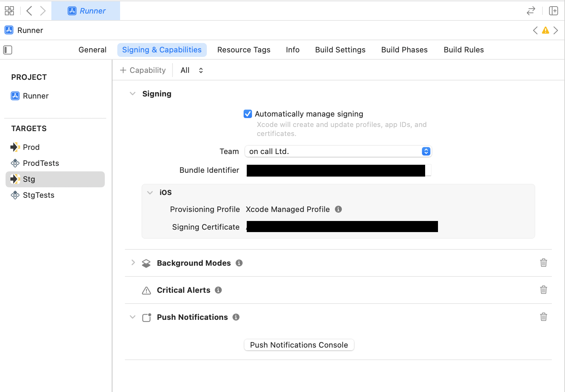
Task: Click the Signing Certificate value
Action: pos(342,227)
